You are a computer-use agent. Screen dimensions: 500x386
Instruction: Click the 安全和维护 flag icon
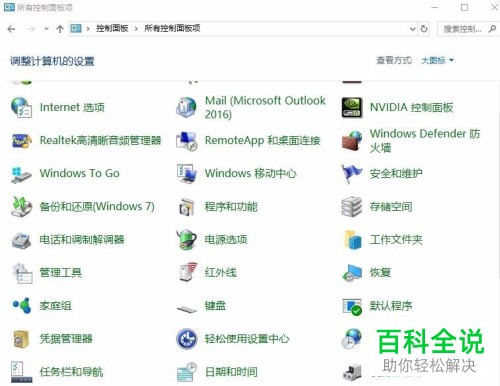coord(352,174)
